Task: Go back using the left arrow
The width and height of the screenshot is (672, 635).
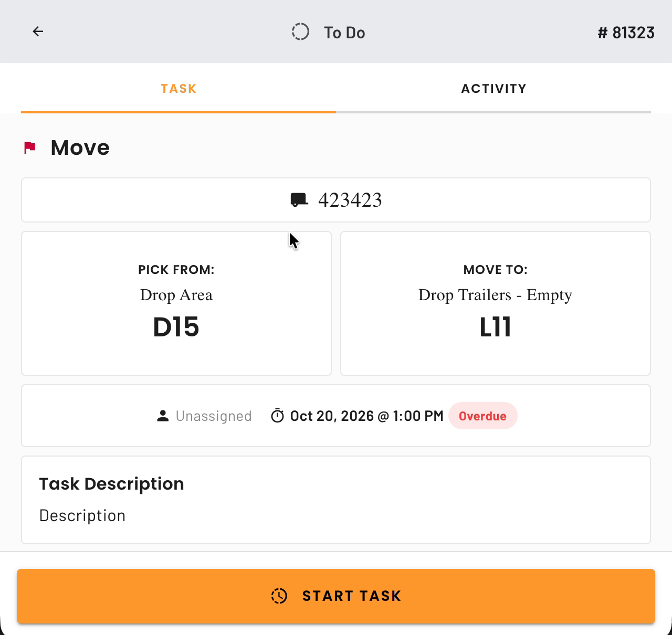Action: (x=38, y=31)
